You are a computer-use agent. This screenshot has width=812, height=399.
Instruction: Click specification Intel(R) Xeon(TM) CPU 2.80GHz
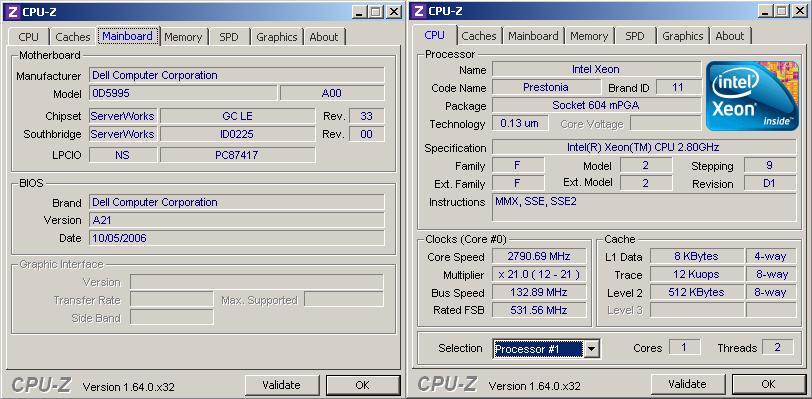(x=644, y=147)
